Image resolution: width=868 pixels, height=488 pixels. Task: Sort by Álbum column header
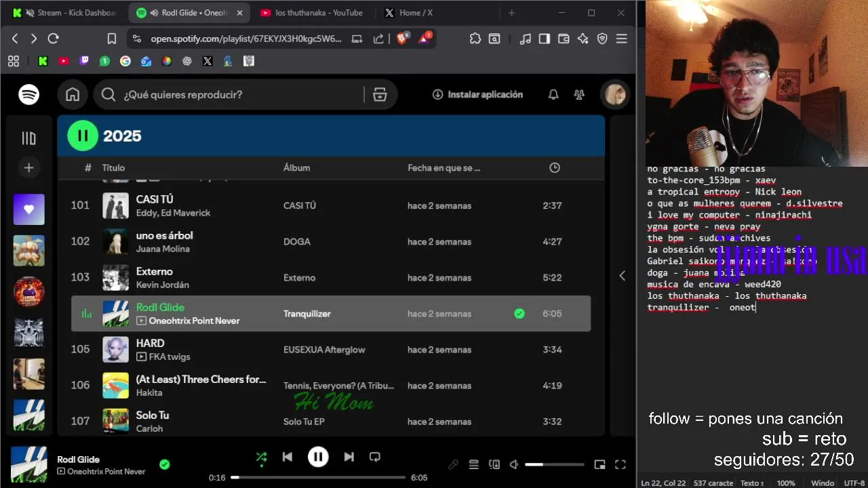297,167
